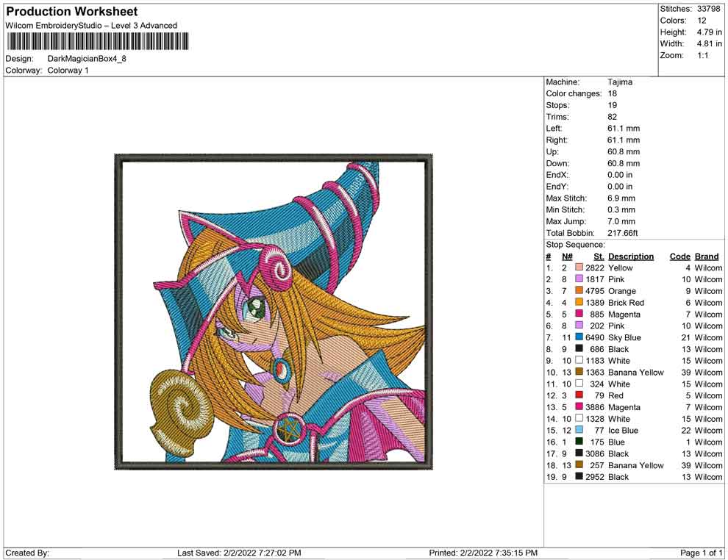Click the "N#" column header
The height and width of the screenshot is (560, 728).
pyautogui.click(x=567, y=256)
